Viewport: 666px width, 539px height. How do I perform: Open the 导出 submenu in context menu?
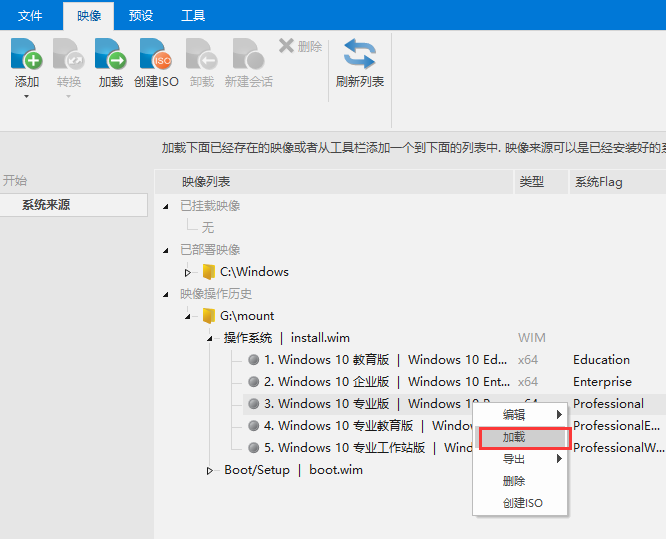coord(520,459)
